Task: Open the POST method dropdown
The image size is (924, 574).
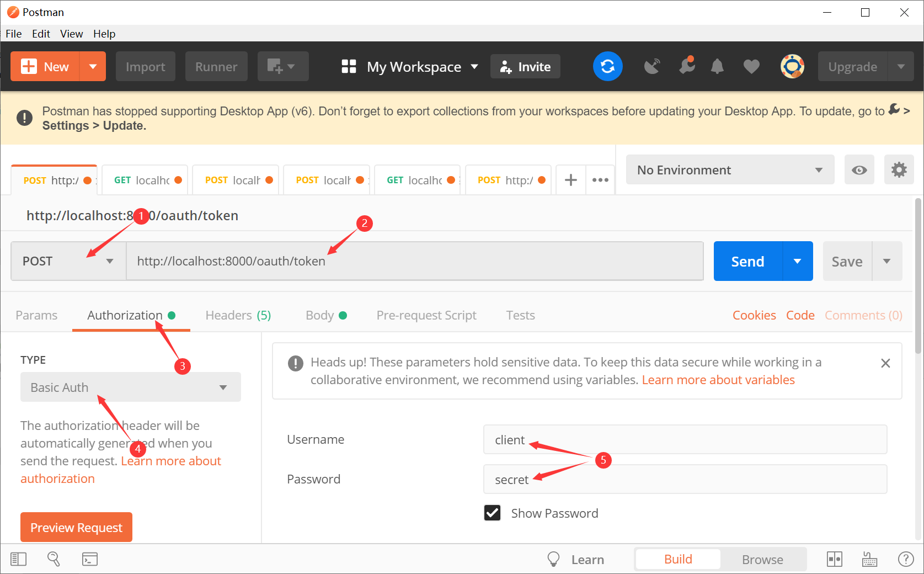Action: coord(68,261)
